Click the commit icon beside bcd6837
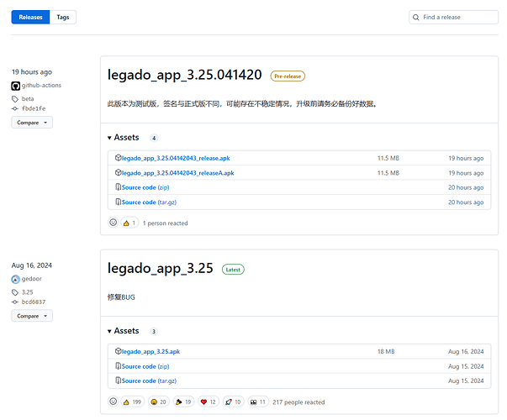 coord(15,302)
